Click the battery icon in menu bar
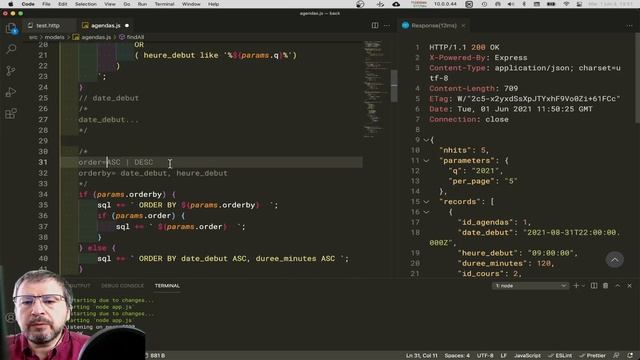This screenshot has height=360, width=640. [551, 4]
